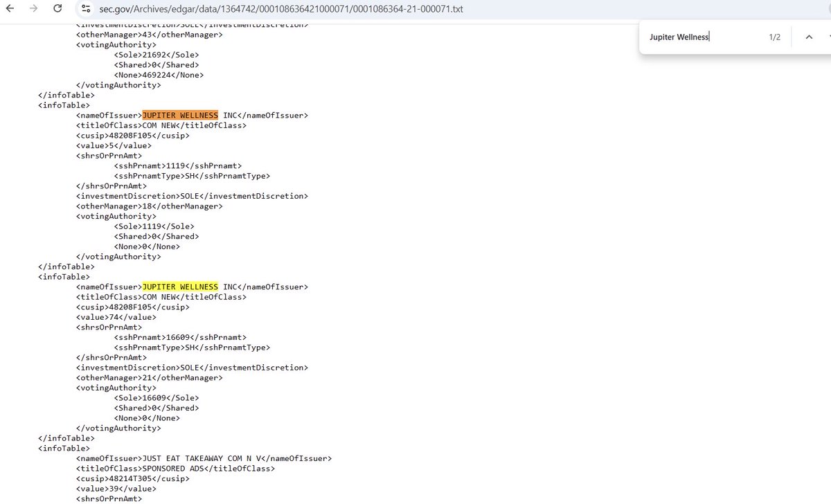Click JUST EAT TAKEAWAY issuer line
Viewport: 831px width, 504px height.
click(204, 458)
